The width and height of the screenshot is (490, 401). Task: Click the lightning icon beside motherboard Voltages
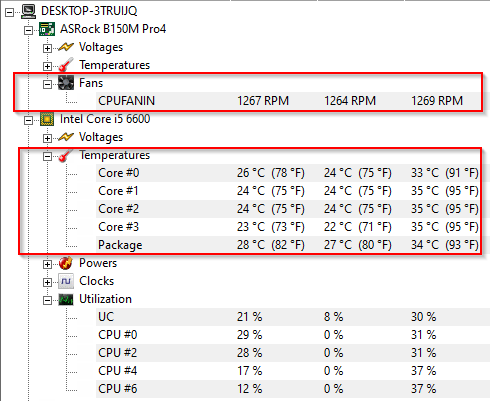(x=66, y=47)
